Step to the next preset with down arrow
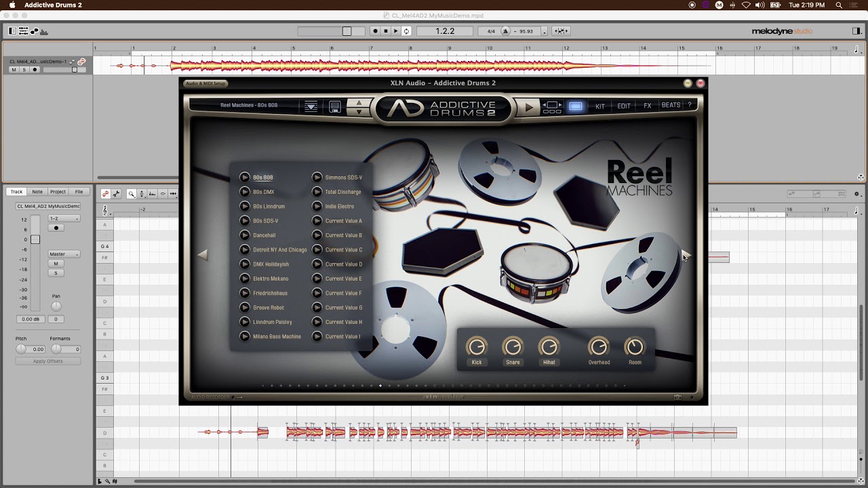 (x=359, y=111)
